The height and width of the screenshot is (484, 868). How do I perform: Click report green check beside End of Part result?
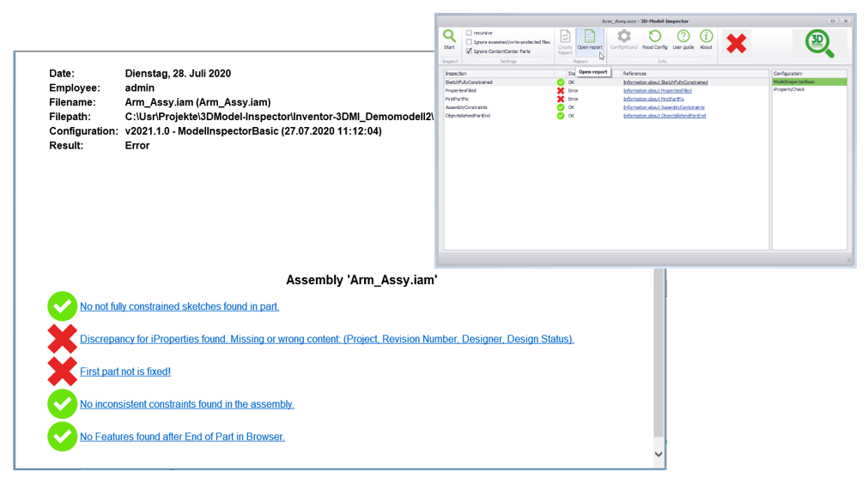pyautogui.click(x=62, y=437)
